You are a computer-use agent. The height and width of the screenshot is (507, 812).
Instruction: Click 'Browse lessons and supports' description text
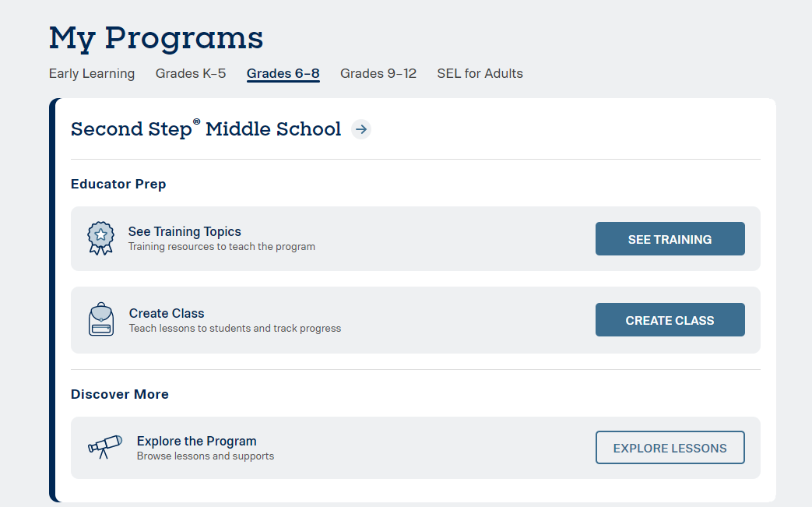(x=206, y=456)
